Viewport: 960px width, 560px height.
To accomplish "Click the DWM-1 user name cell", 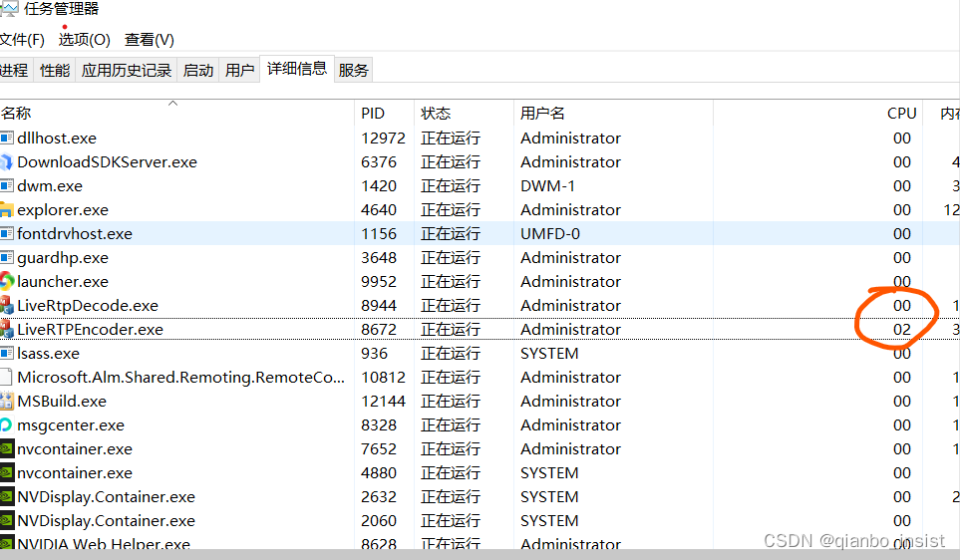I will click(x=548, y=186).
